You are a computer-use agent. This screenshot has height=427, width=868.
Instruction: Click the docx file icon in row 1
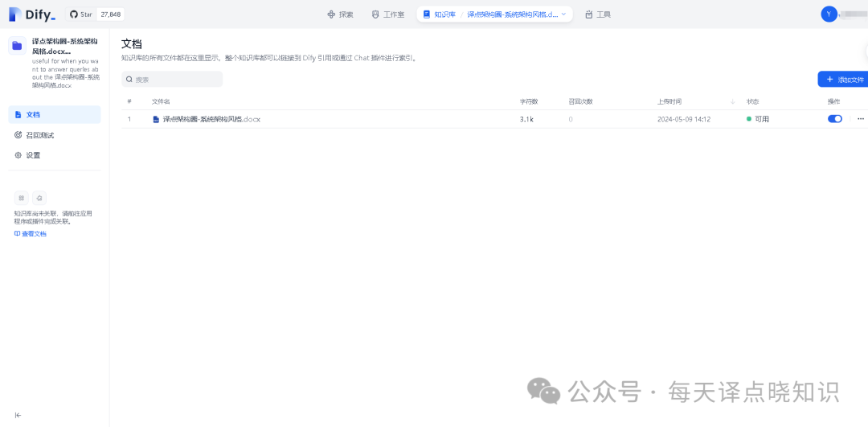coord(156,119)
